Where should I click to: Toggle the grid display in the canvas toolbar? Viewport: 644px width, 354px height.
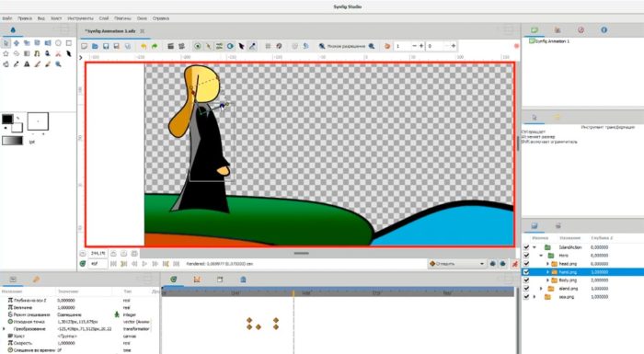click(268, 46)
